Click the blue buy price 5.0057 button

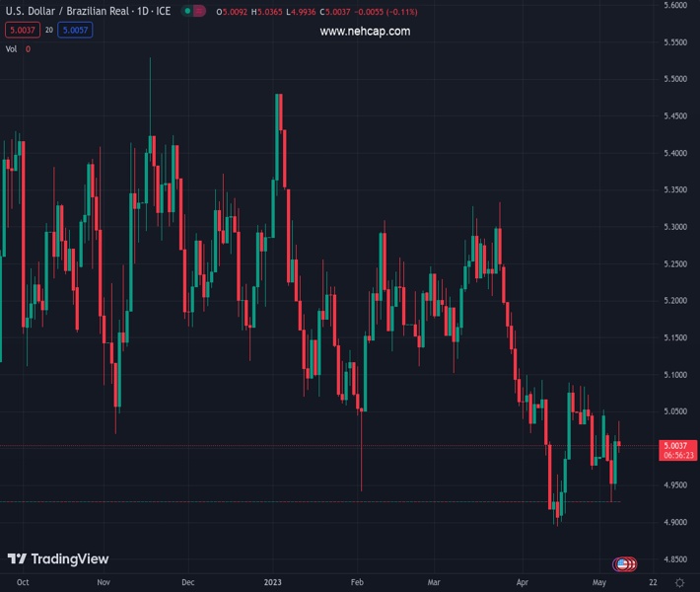coord(75,30)
